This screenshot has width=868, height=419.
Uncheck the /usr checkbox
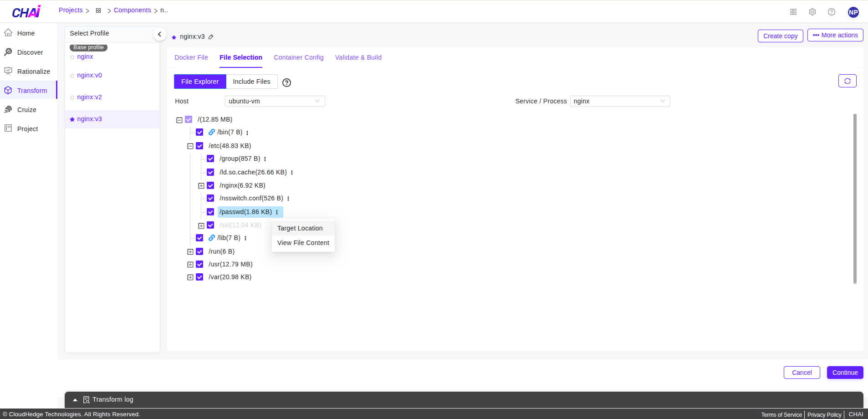coord(199,264)
